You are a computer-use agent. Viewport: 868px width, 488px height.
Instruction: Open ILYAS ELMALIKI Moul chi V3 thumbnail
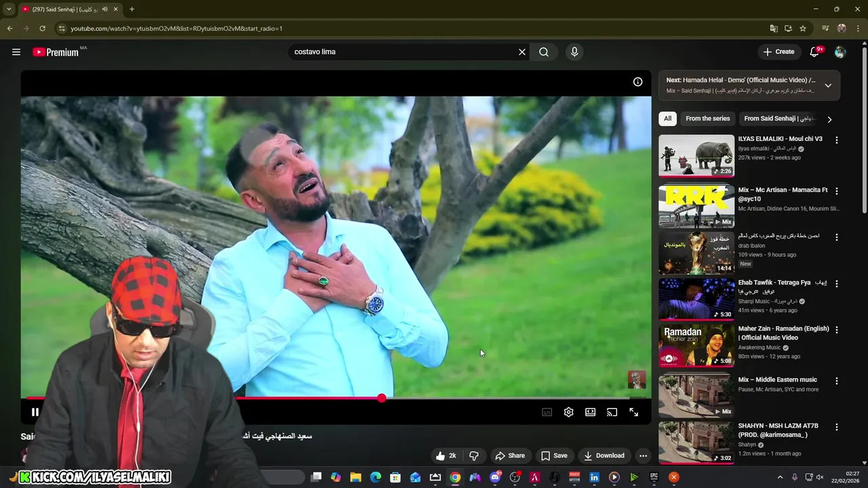(696, 156)
